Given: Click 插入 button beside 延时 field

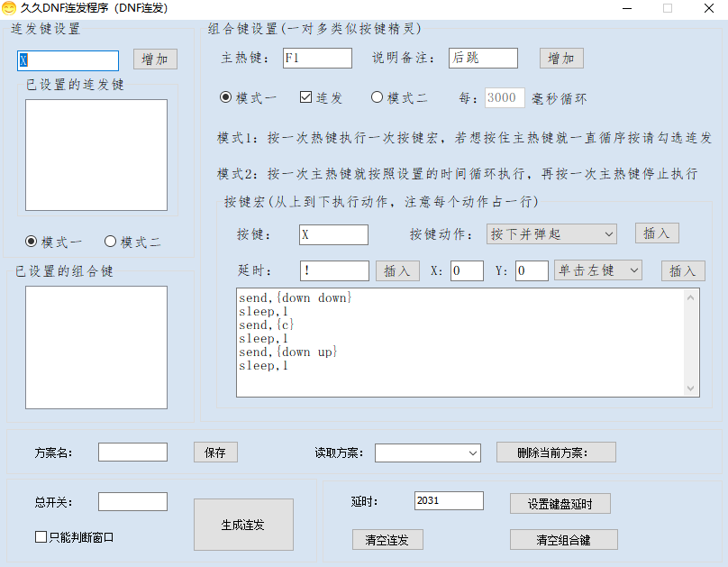Looking at the screenshot, I should [397, 270].
